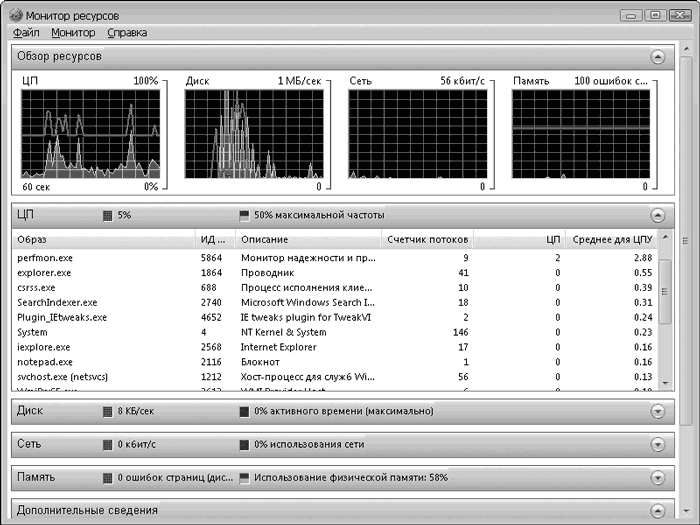
Task: Click the Память ошибок страниц indicator icon
Action: click(x=108, y=478)
